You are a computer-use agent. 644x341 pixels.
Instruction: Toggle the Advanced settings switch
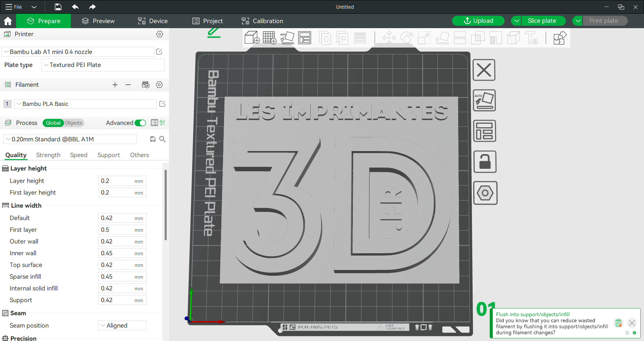coord(140,123)
